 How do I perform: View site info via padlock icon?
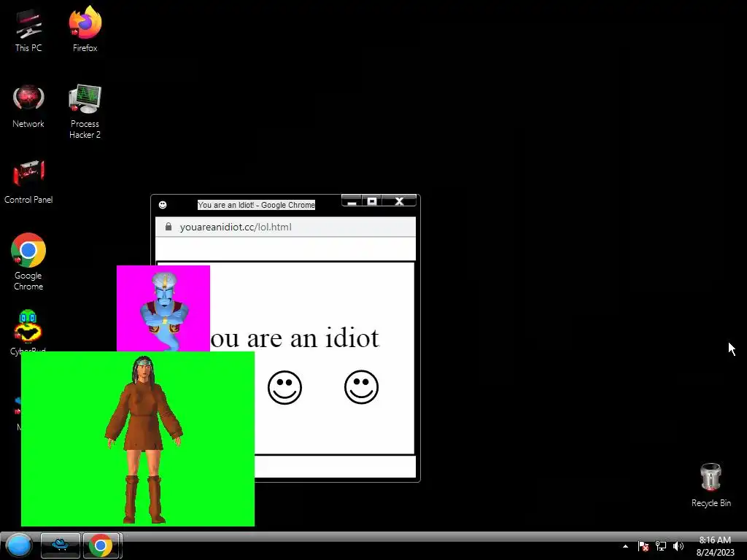tap(169, 227)
